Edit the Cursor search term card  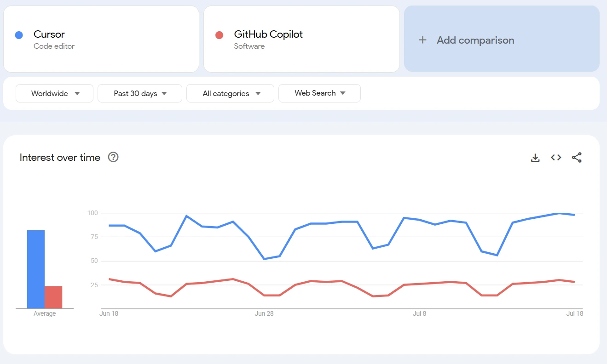coord(101,39)
